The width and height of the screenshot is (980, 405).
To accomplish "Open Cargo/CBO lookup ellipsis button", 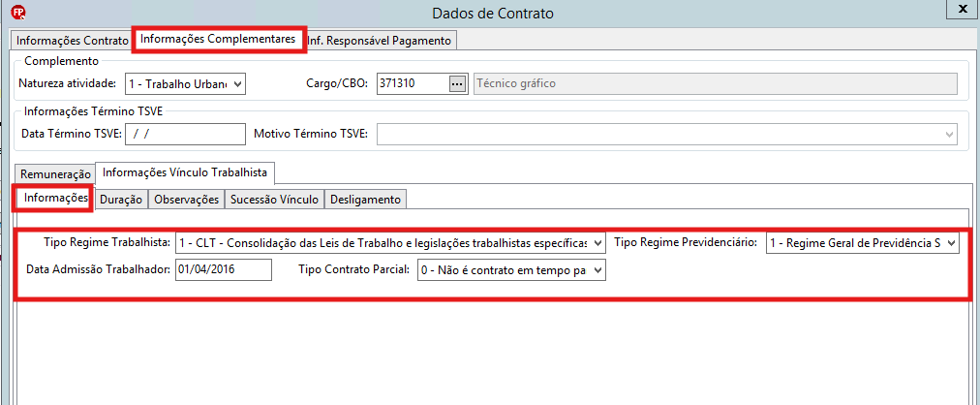I will coord(458,83).
